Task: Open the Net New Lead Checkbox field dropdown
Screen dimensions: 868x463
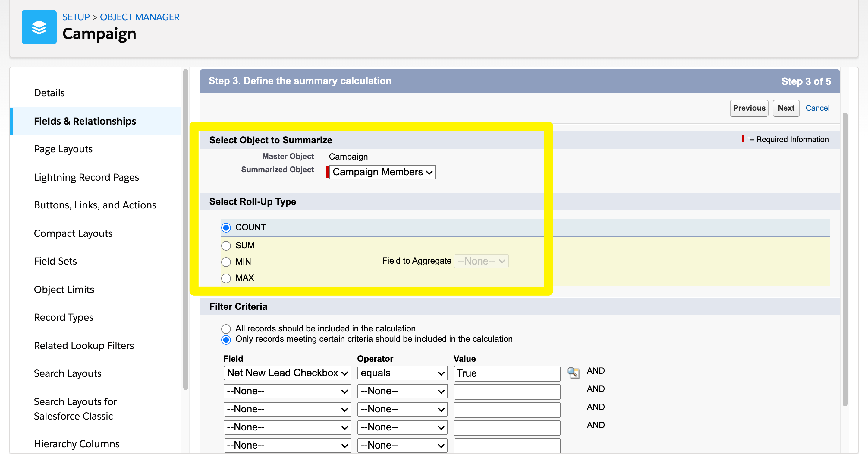Action: [287, 373]
